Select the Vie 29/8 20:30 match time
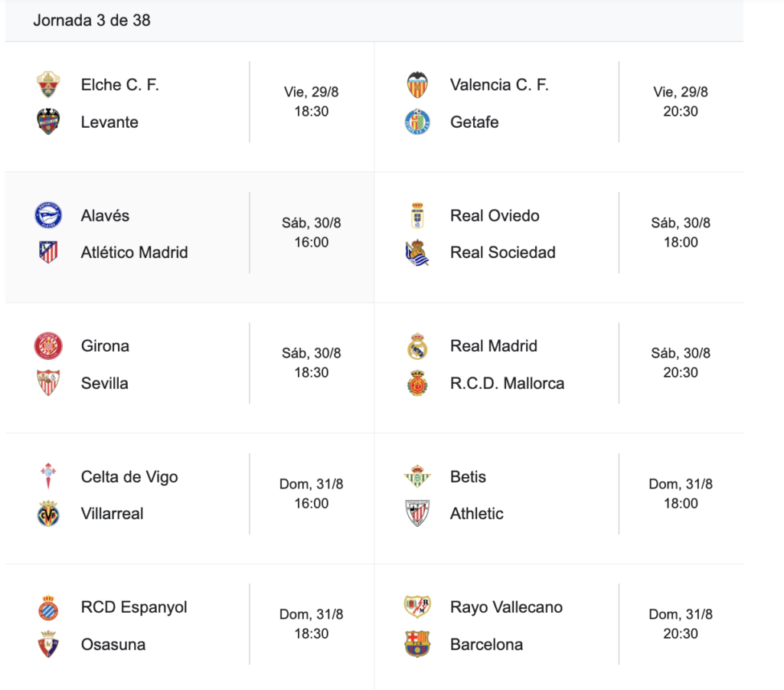 pyautogui.click(x=681, y=102)
